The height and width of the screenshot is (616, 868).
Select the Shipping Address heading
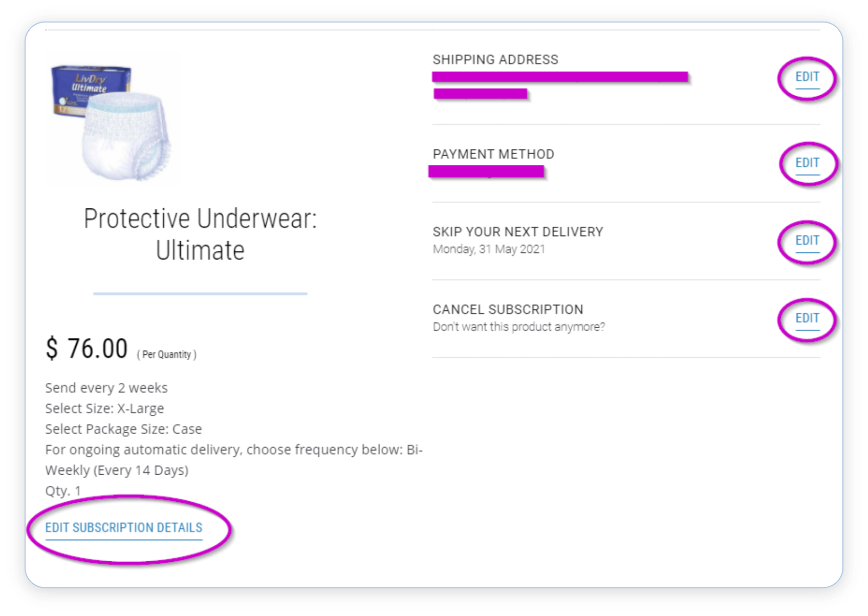coord(495,60)
